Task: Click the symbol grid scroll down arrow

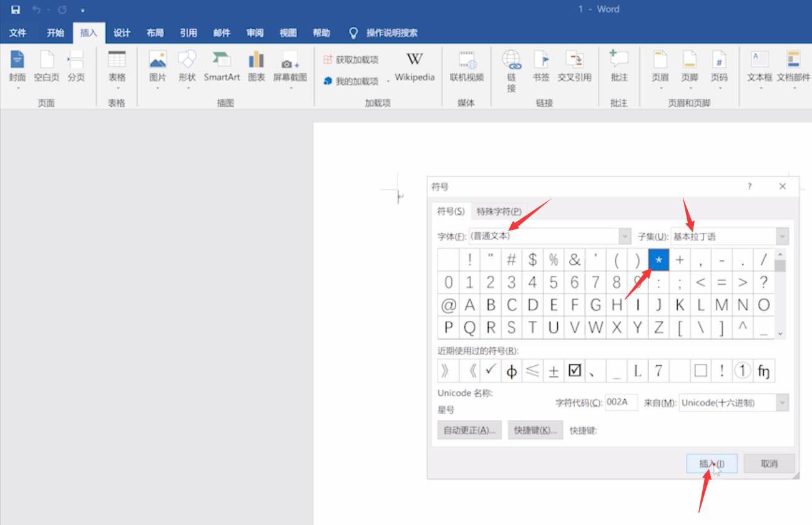Action: coord(780,333)
